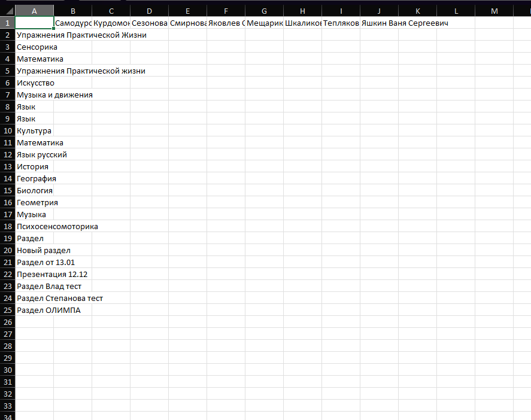Click 'Язык' in row 8
The height and width of the screenshot is (420, 531).
pos(26,106)
